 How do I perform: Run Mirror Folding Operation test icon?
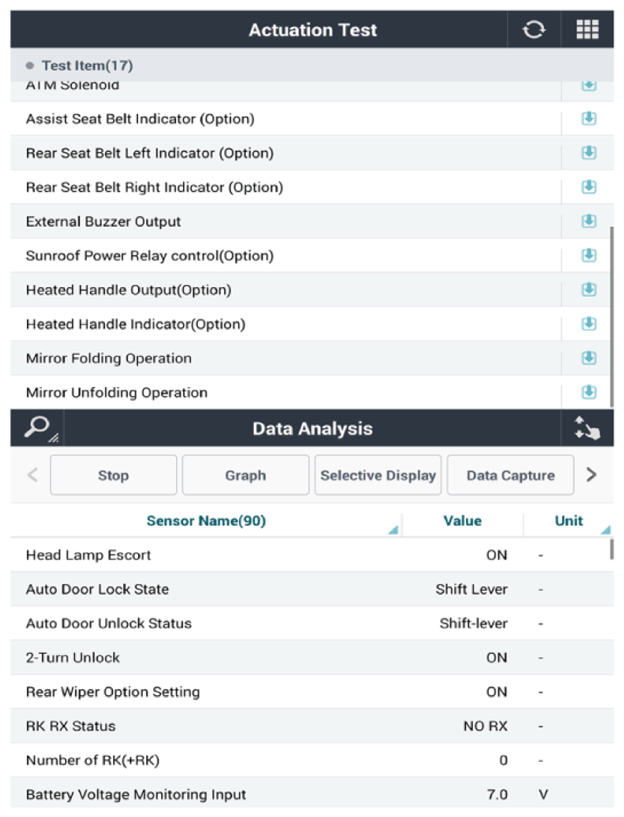(x=589, y=358)
